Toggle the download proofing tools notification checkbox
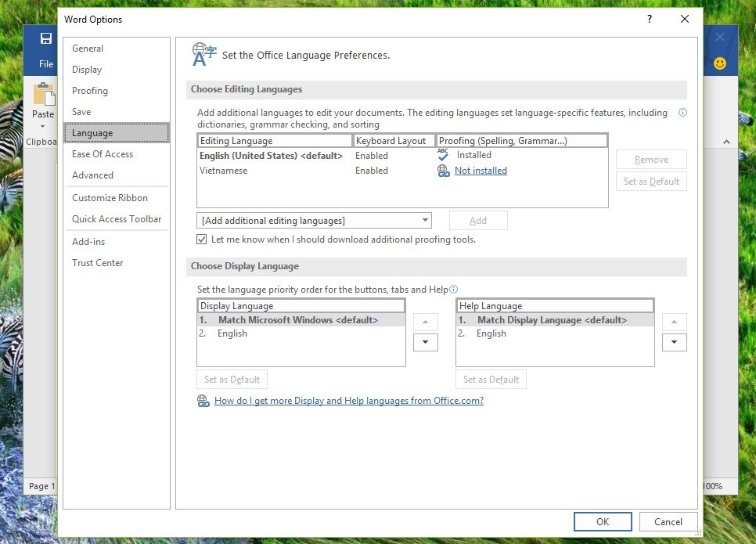Screen dimensions: 756x544 pos(202,240)
